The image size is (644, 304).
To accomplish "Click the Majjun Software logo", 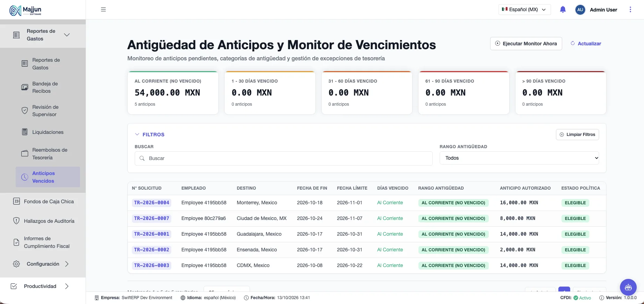I will tap(25, 10).
